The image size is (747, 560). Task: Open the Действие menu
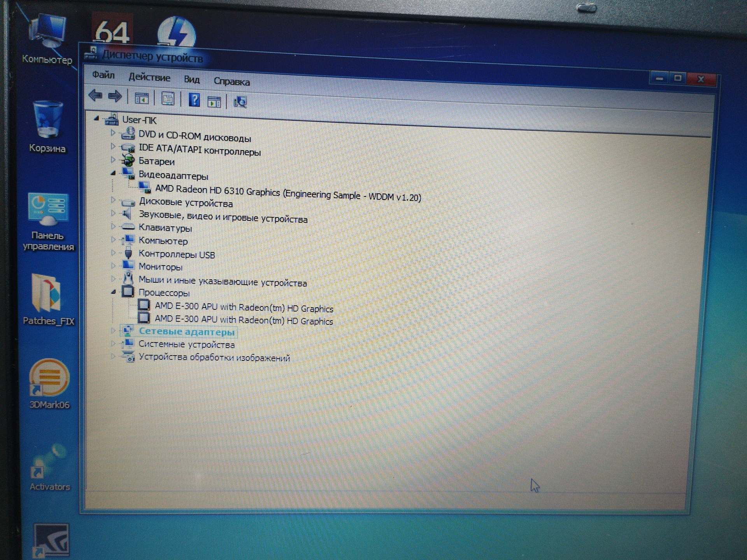(x=149, y=77)
